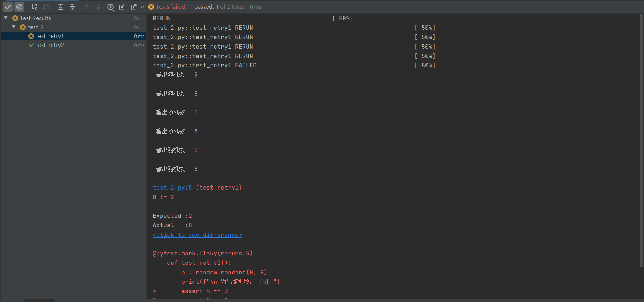644x302 pixels.
Task: Select the failed test_retry1 row
Action: pos(73,36)
